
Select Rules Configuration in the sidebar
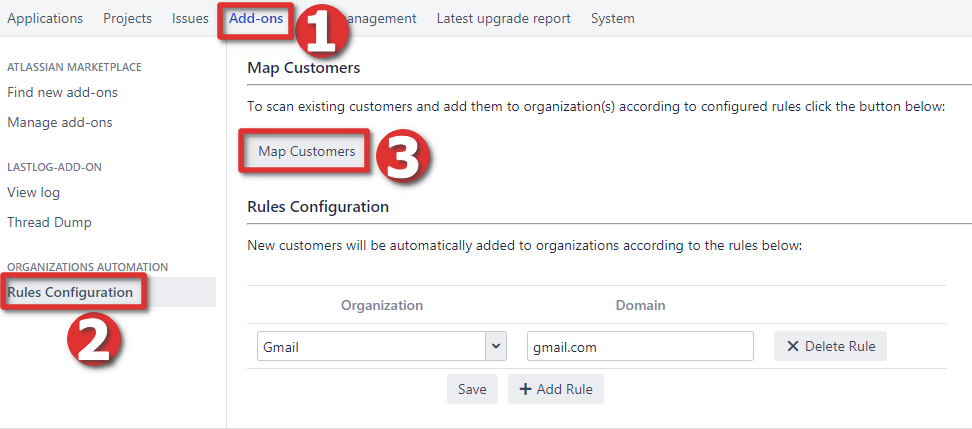click(70, 292)
